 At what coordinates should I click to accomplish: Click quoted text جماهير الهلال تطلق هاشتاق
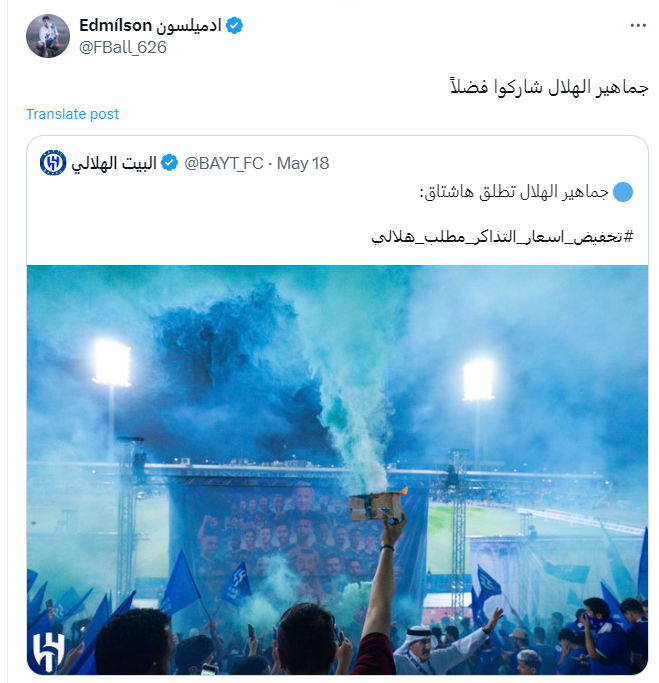coord(514,192)
